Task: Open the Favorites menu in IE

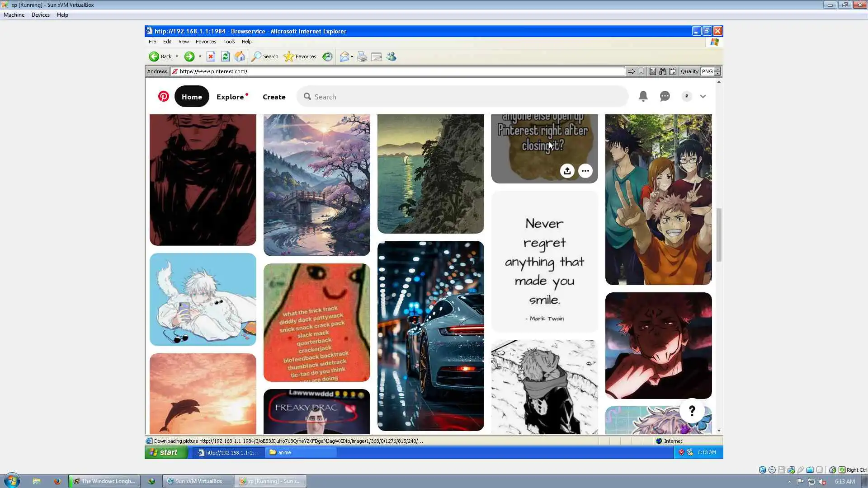Action: pyautogui.click(x=206, y=42)
